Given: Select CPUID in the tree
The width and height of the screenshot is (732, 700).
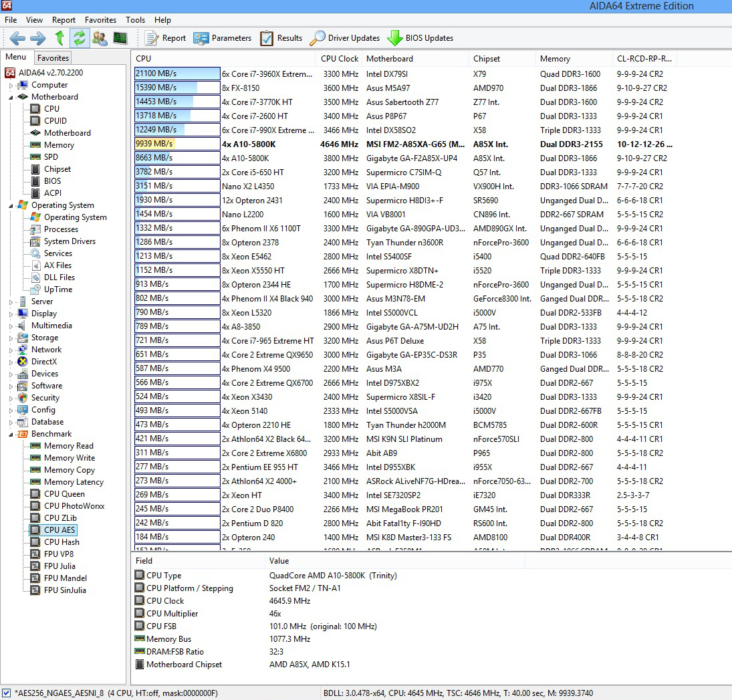Looking at the screenshot, I should tap(55, 120).
